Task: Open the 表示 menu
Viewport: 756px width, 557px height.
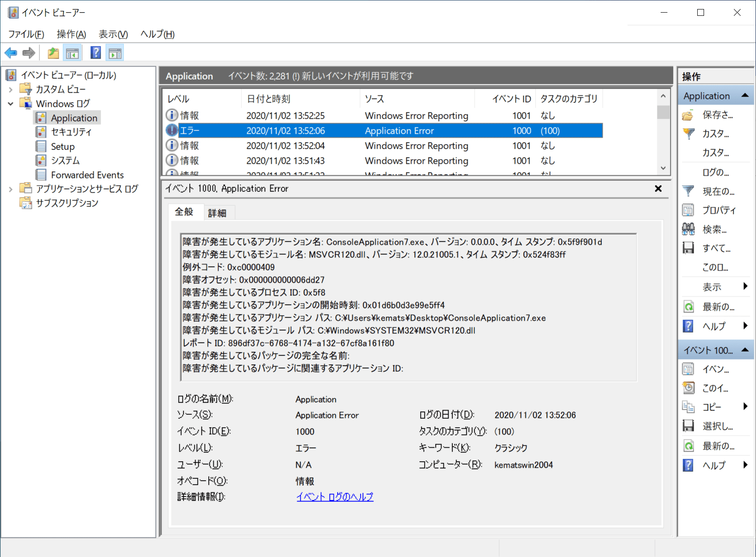Action: point(113,34)
